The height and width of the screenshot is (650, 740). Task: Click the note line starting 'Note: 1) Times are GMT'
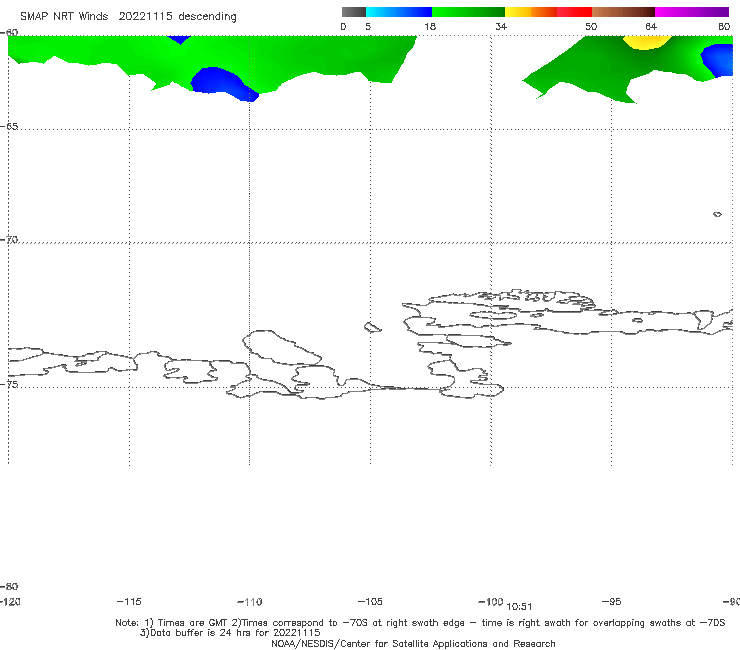point(420,623)
